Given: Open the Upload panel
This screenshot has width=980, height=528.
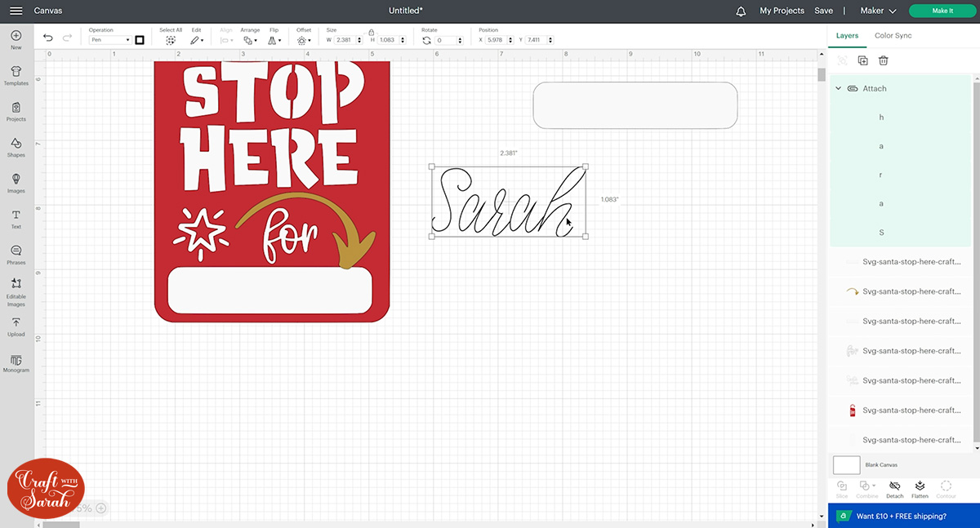Looking at the screenshot, I should (x=16, y=326).
